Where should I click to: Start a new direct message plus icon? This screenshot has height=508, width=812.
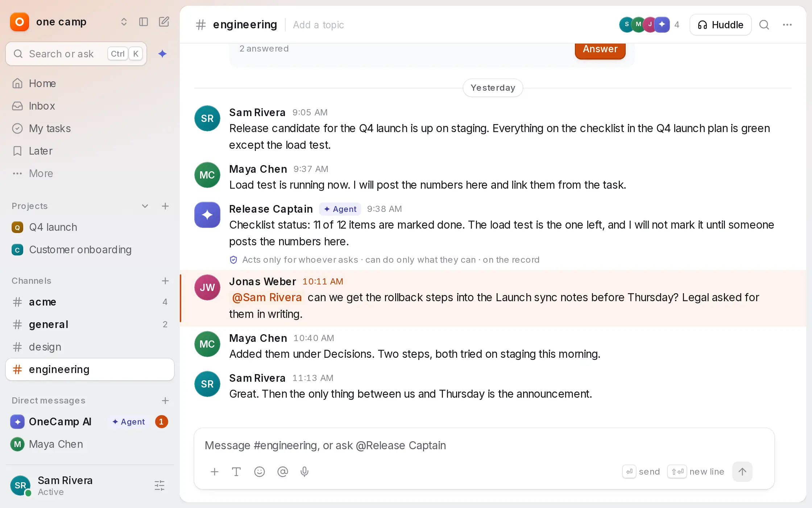coord(165,401)
